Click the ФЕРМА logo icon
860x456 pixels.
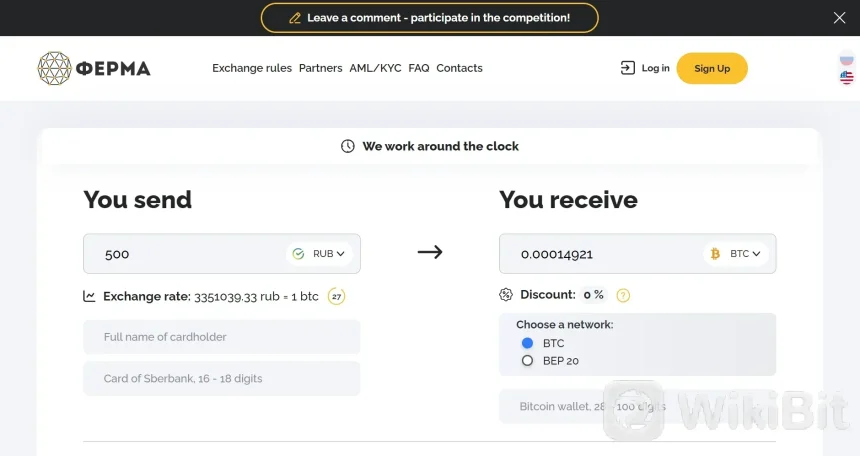[54, 68]
